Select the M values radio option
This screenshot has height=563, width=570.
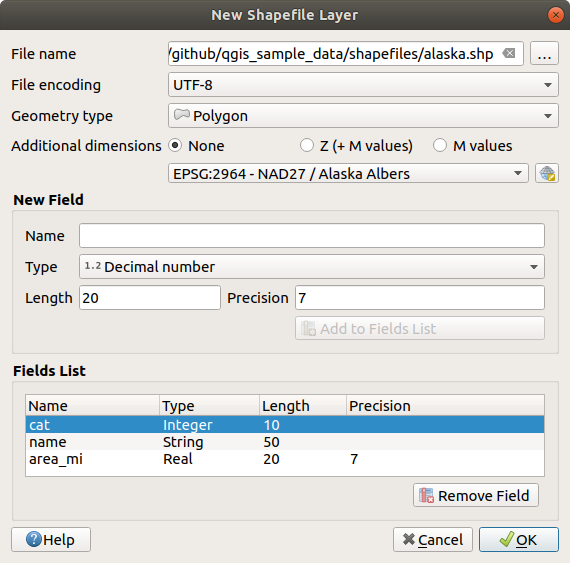pyautogui.click(x=440, y=146)
